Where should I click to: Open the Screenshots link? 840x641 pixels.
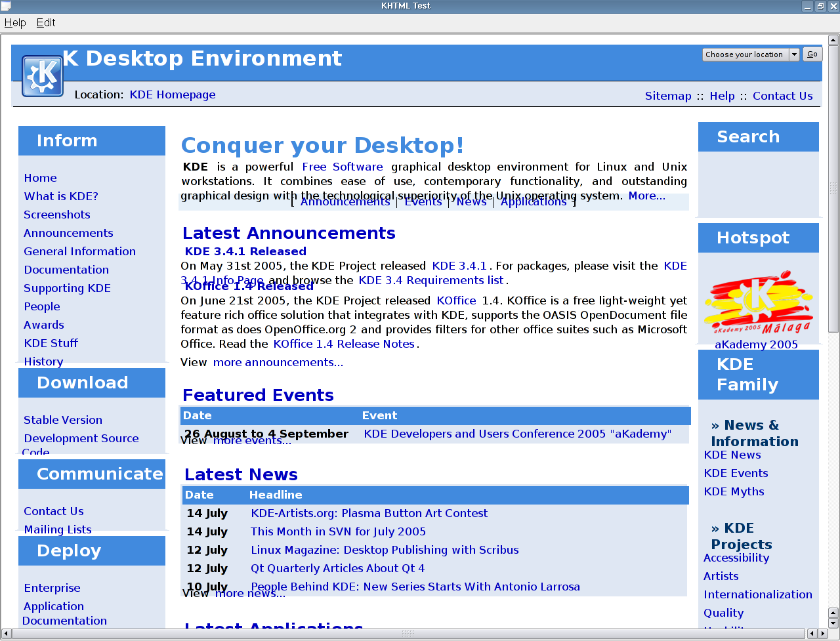pos(57,215)
